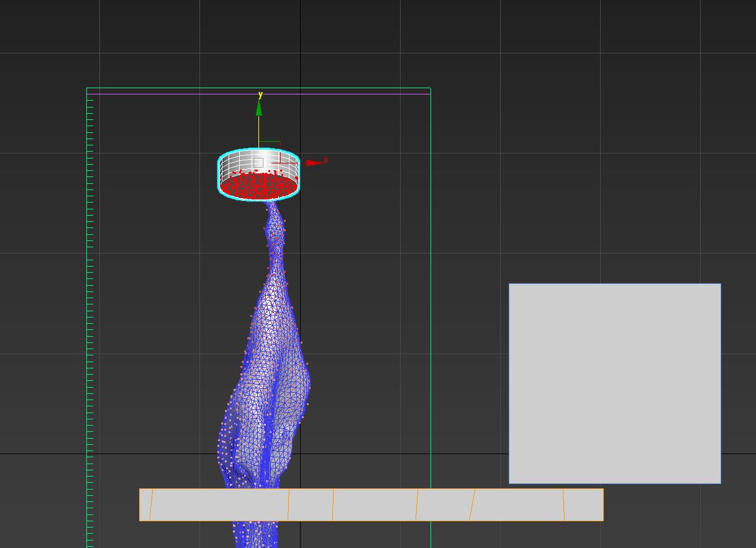
Task: Grab the red X-axis arrow of the move gizmo
Action: [x=313, y=163]
